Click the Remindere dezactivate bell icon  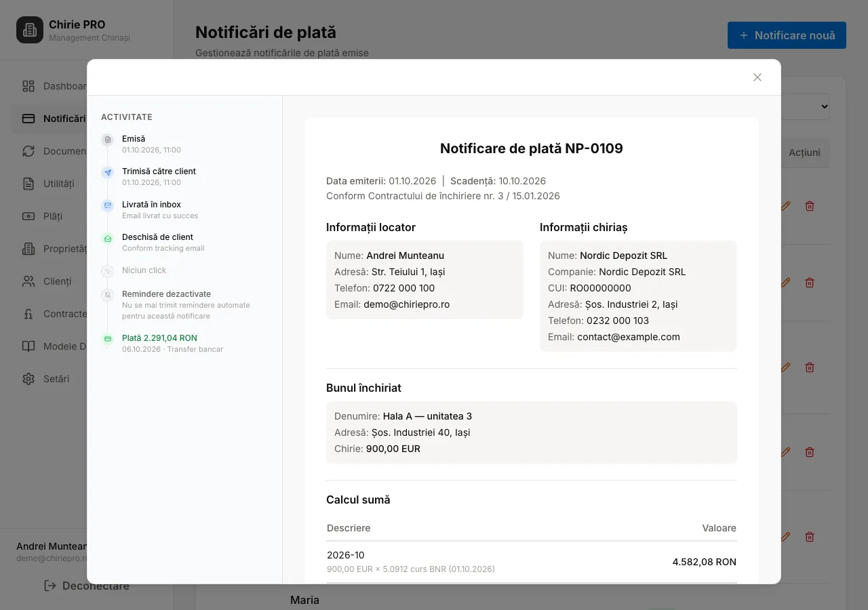(107, 296)
